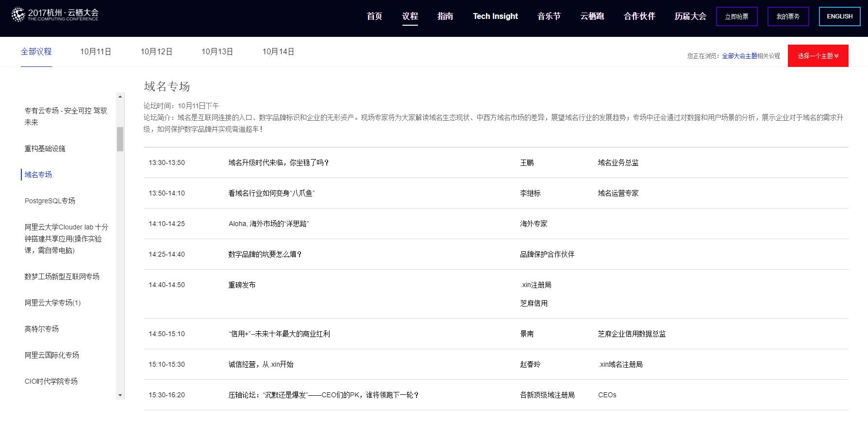Open 历届大会 page
The width and height of the screenshot is (868, 421).
click(x=690, y=16)
